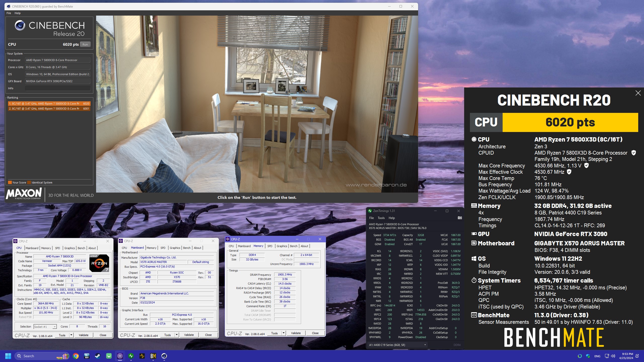Switch to Cinebench via its taskbar sphere icon
644x362 pixels.
164,356
